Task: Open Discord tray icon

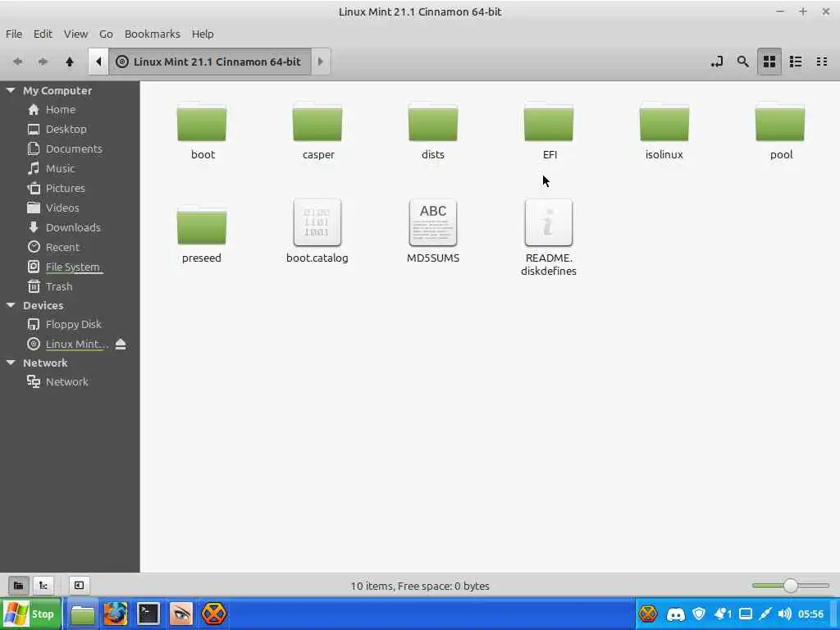Action: 676,614
